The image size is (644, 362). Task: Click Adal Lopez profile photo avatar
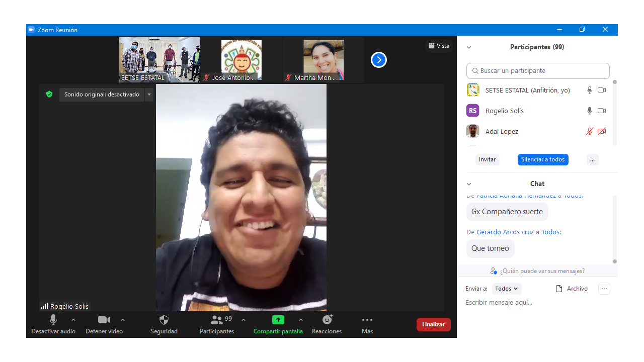click(473, 131)
